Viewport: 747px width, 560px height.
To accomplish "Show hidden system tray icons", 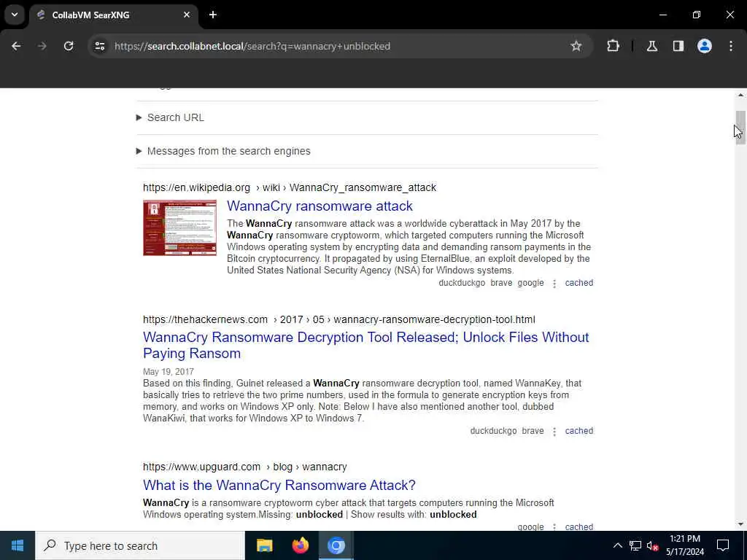I will point(617,545).
